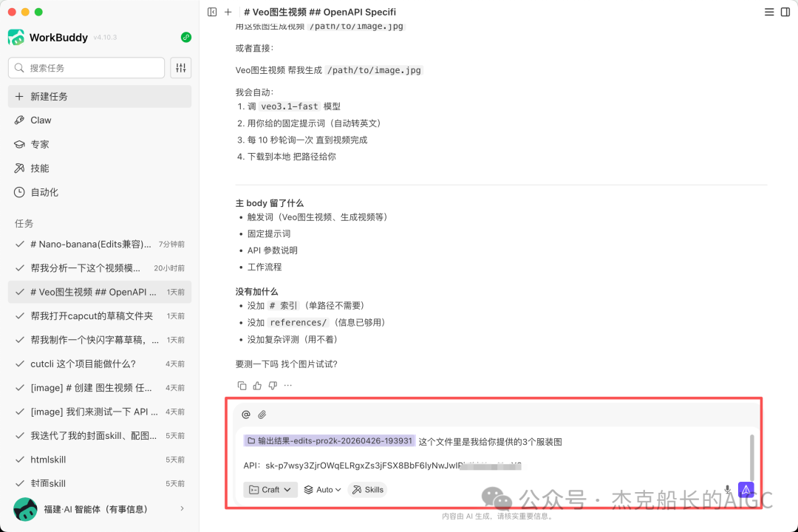
Task: Click inside the 搜索任务 search field
Action: tap(86, 68)
